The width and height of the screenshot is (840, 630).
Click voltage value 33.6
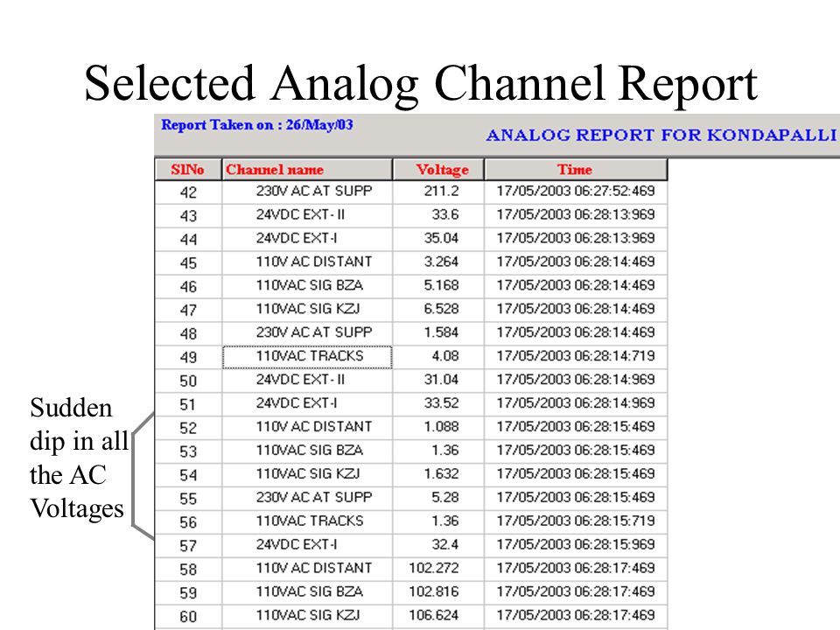click(x=445, y=215)
